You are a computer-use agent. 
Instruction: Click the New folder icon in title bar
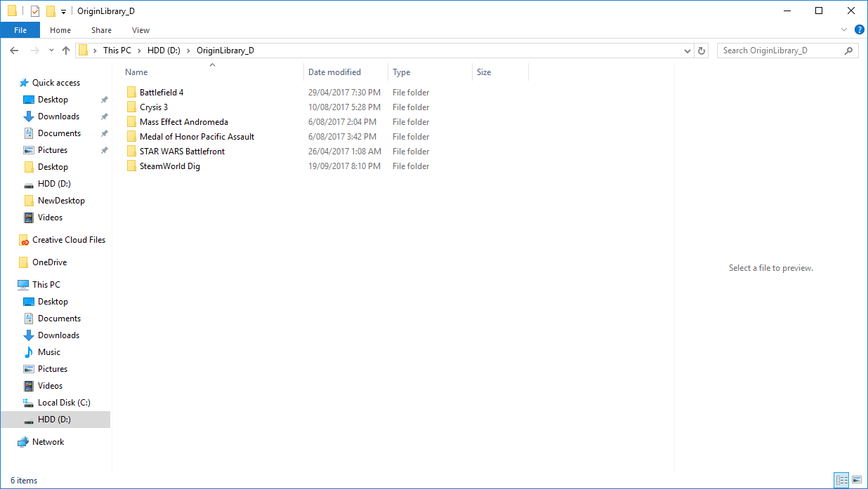51,11
